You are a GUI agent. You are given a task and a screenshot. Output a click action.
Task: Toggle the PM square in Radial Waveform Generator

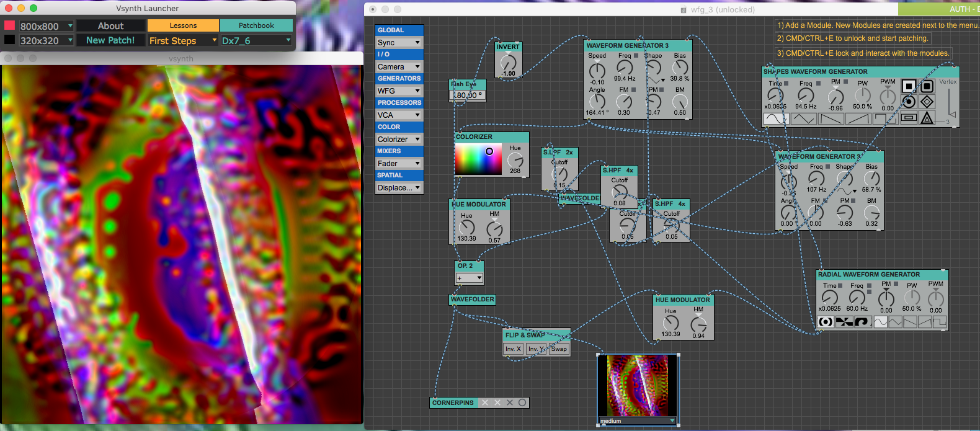(896, 284)
